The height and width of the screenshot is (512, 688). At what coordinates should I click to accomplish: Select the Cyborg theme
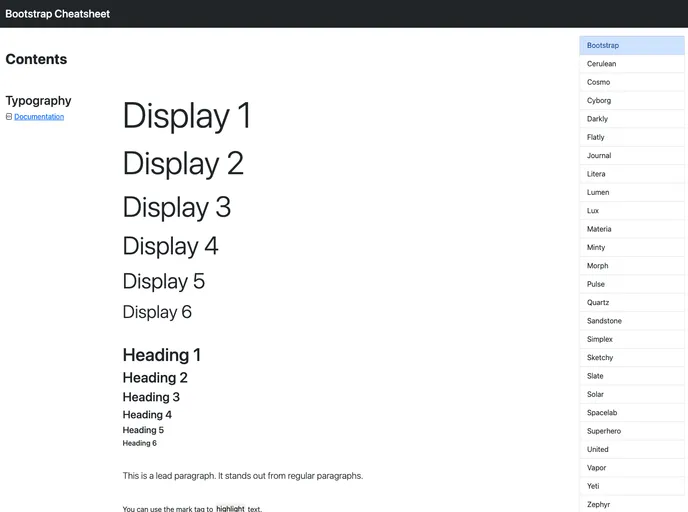point(617,101)
